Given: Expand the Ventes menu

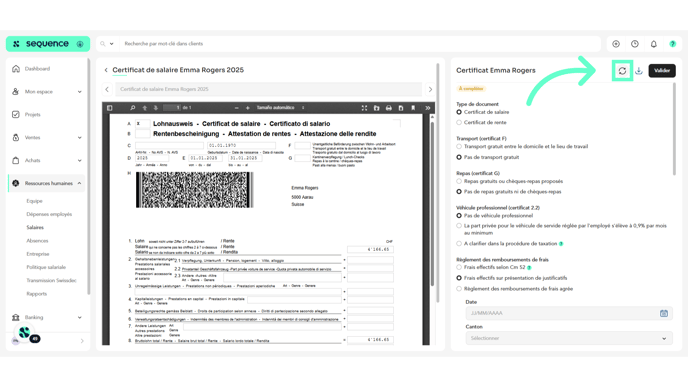Looking at the screenshot, I should point(46,137).
